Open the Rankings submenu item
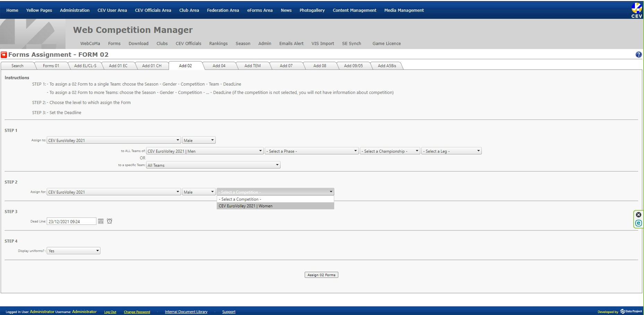The image size is (644, 315). pyautogui.click(x=218, y=44)
